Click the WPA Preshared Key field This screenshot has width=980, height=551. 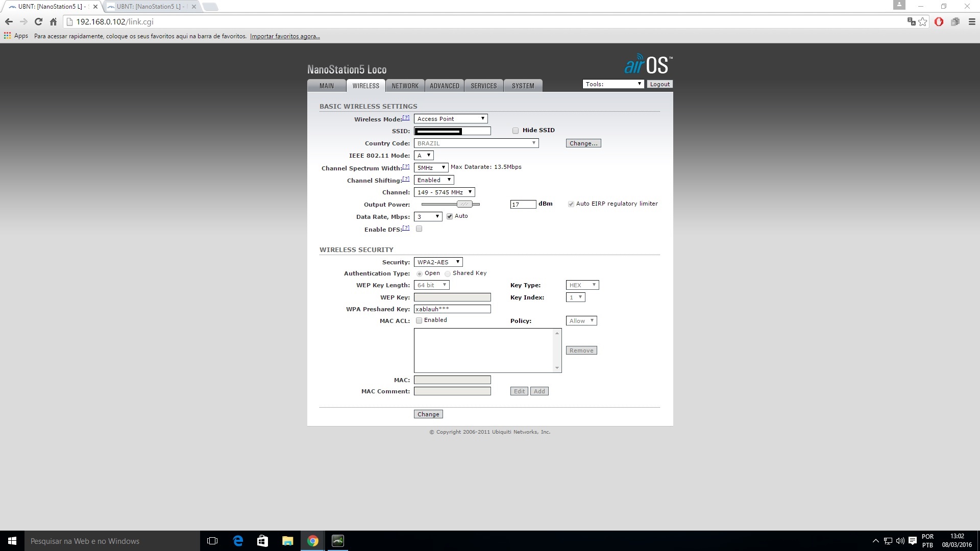pos(452,309)
